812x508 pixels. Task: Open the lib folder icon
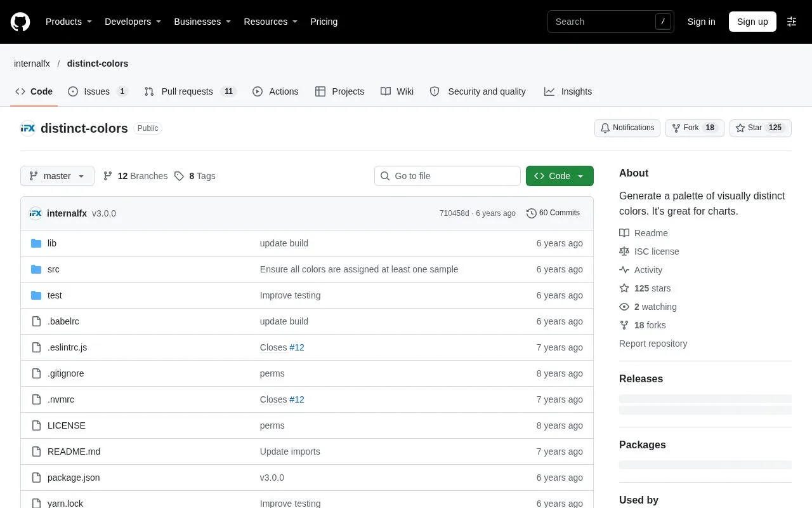pos(36,243)
